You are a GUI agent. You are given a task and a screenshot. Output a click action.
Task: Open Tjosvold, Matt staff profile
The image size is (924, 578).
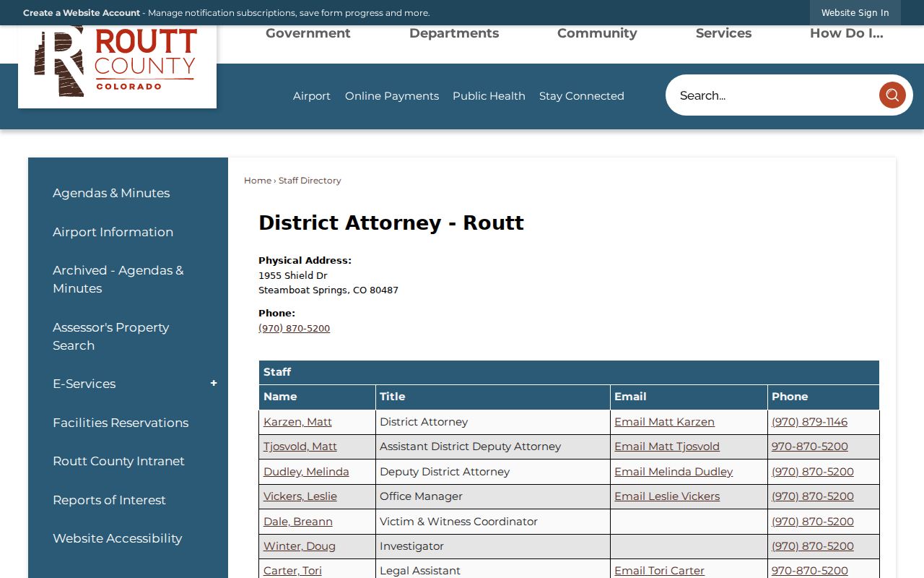pyautogui.click(x=300, y=447)
